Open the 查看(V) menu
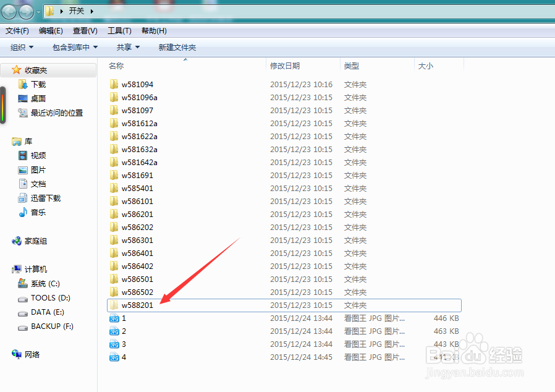 pos(85,31)
